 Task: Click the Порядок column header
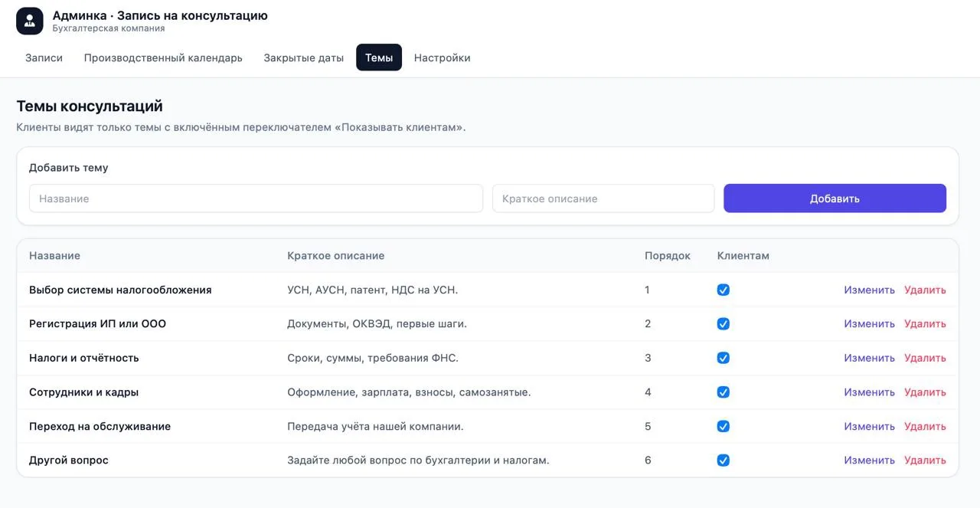[668, 256]
